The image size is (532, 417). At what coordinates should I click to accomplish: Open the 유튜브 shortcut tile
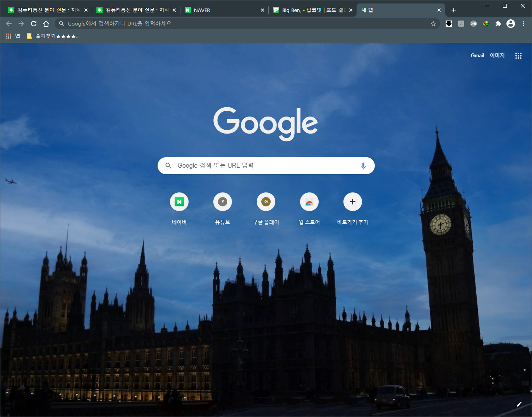point(223,209)
